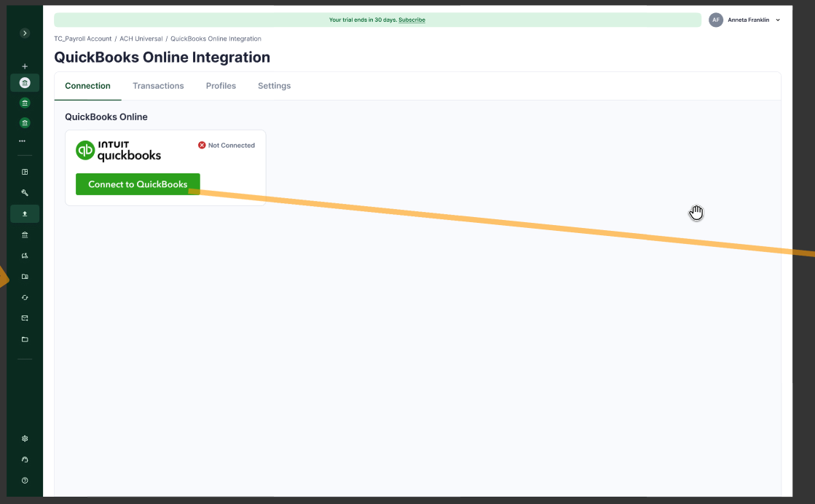Image resolution: width=815 pixels, height=504 pixels.
Task: Open the dashboard layout icon in sidebar
Action: point(25,172)
